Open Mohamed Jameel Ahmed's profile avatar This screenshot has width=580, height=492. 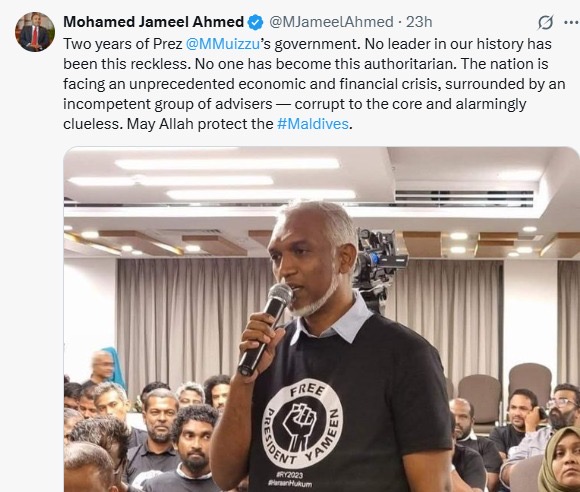pyautogui.click(x=35, y=32)
